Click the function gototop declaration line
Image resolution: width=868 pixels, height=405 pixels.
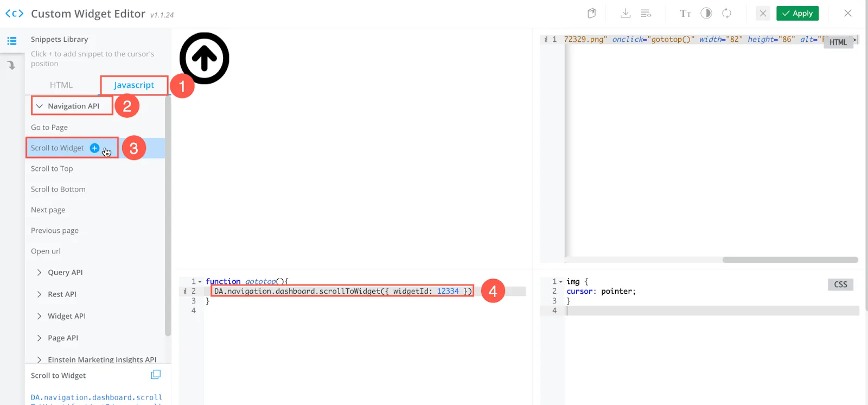coord(247,281)
